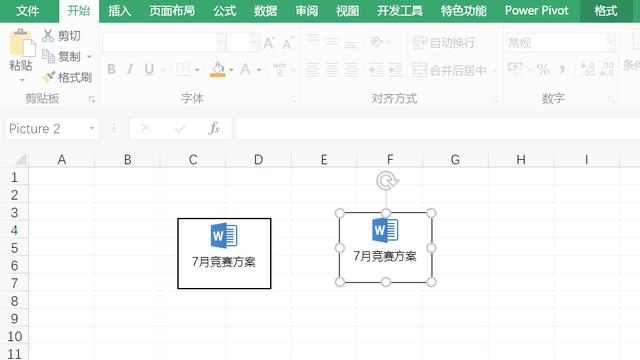The height and width of the screenshot is (360, 640).
Task: Toggle Bold formatting
Action: pyautogui.click(x=111, y=69)
